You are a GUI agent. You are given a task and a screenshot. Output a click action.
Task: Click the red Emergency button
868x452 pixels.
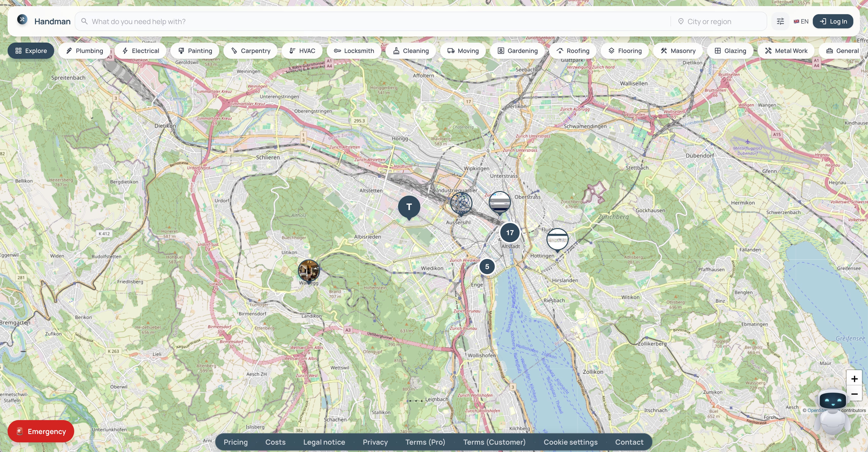(x=41, y=431)
